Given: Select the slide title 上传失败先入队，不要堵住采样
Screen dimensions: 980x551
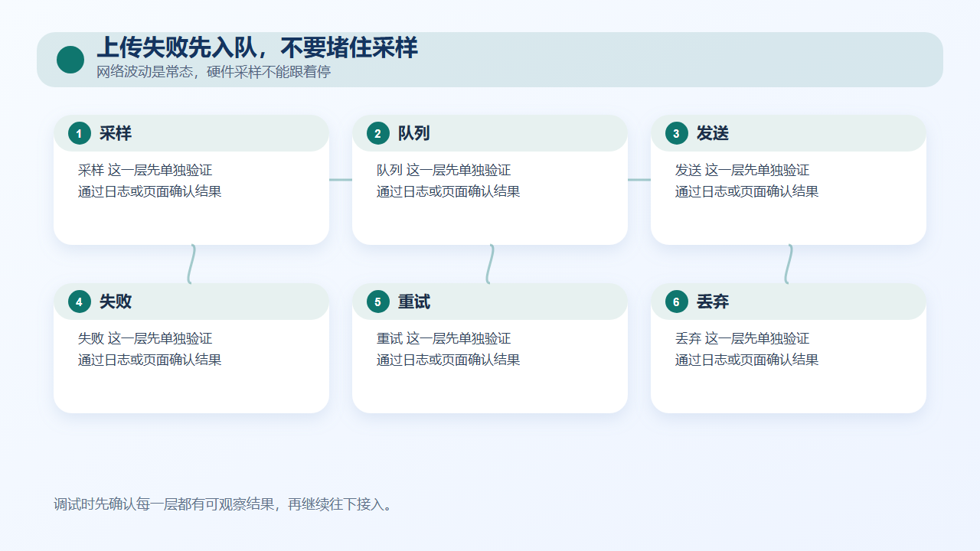Looking at the screenshot, I should coord(257,47).
